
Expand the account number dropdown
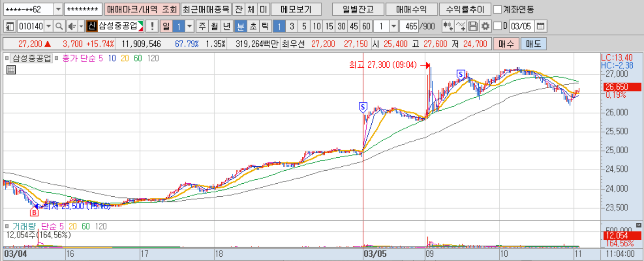(58, 9)
